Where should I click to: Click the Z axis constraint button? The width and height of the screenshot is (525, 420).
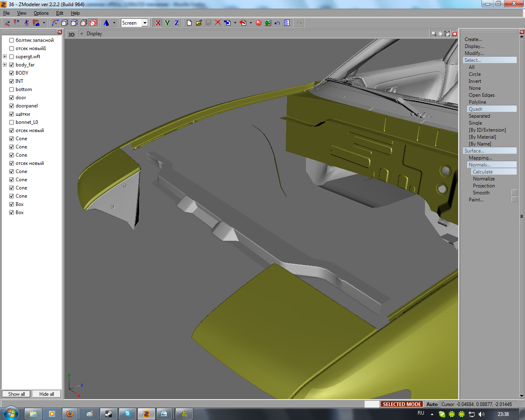click(x=176, y=23)
